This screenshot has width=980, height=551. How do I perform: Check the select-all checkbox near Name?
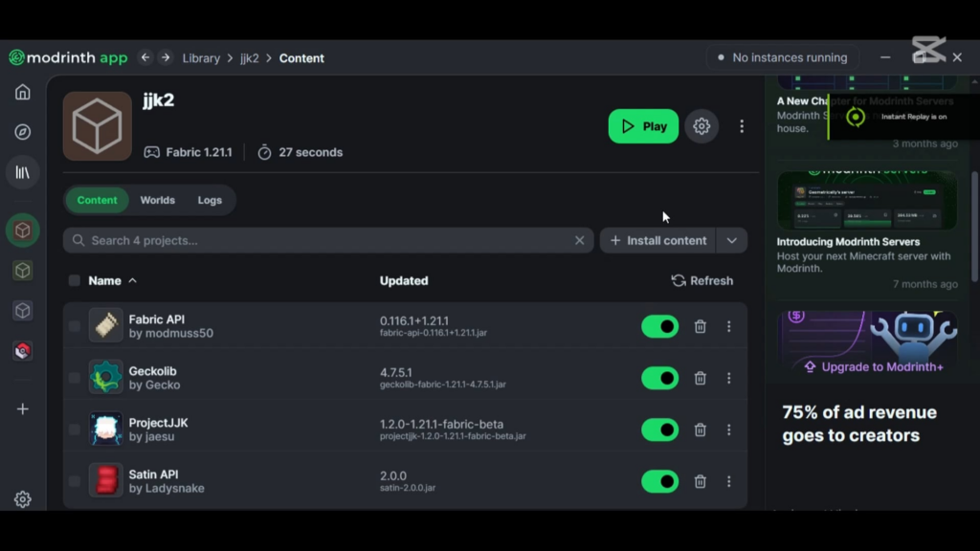(75, 280)
